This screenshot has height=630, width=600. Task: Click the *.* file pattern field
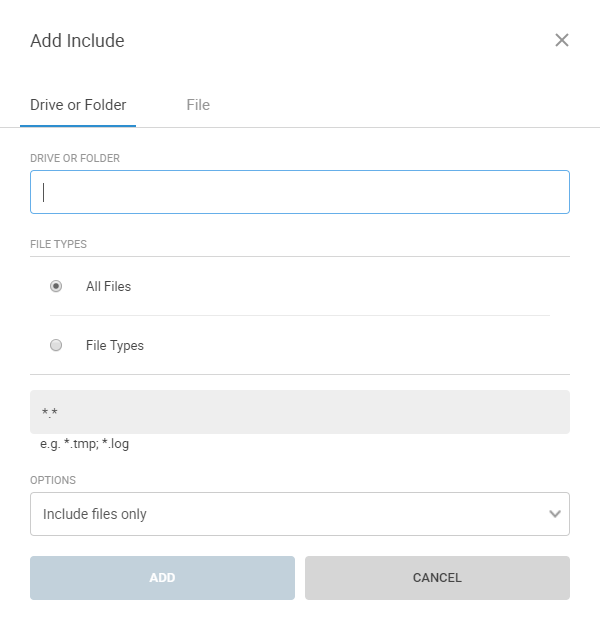point(300,412)
